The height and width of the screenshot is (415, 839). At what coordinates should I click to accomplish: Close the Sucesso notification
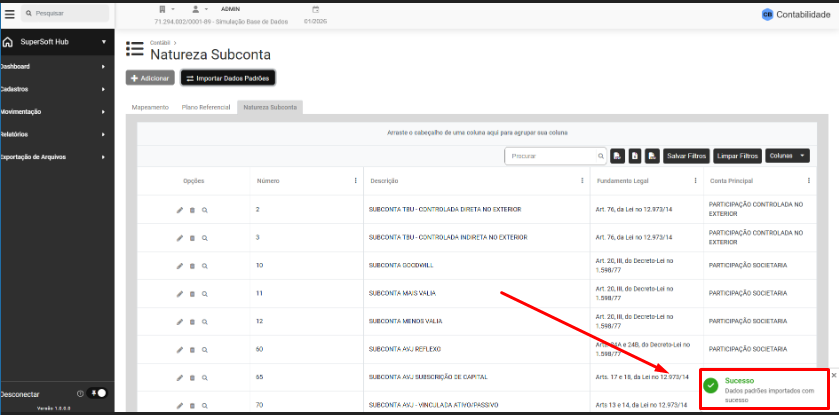pos(834,375)
